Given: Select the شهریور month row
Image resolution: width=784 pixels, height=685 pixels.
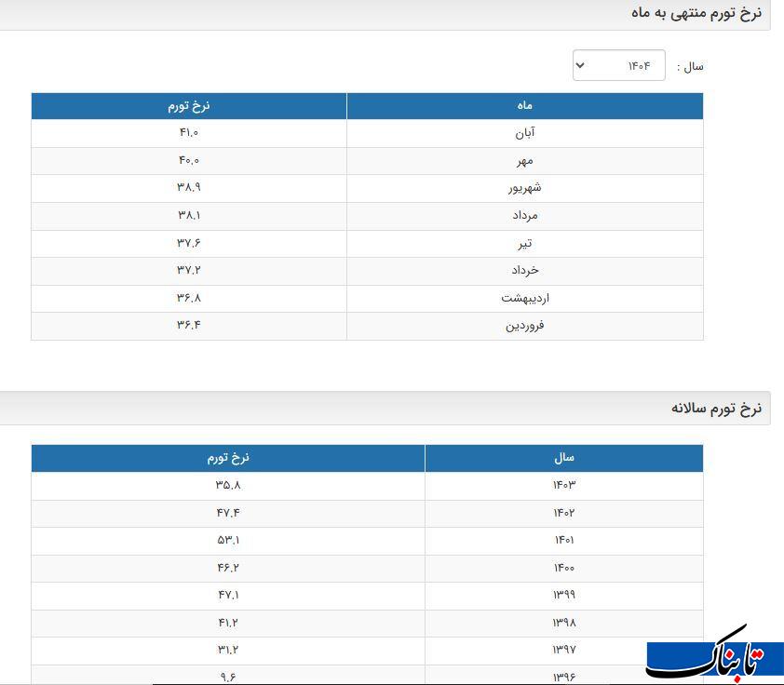Looking at the screenshot, I should tap(524, 188).
